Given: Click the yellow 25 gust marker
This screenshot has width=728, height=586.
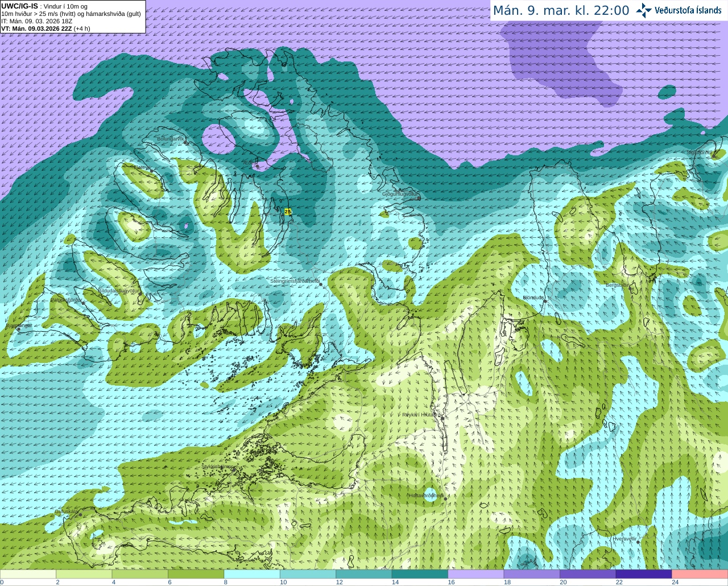Looking at the screenshot, I should (x=288, y=211).
